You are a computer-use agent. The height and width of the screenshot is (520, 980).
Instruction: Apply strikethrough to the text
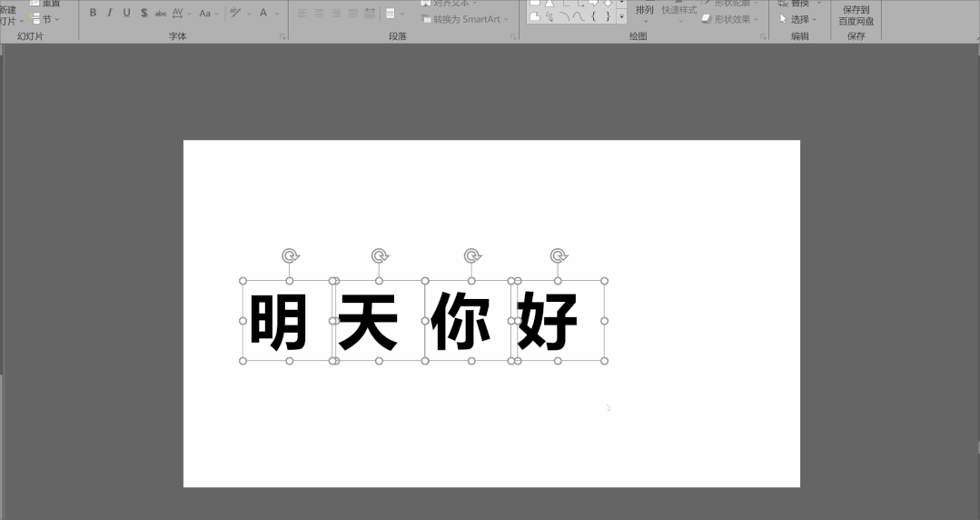coord(161,13)
